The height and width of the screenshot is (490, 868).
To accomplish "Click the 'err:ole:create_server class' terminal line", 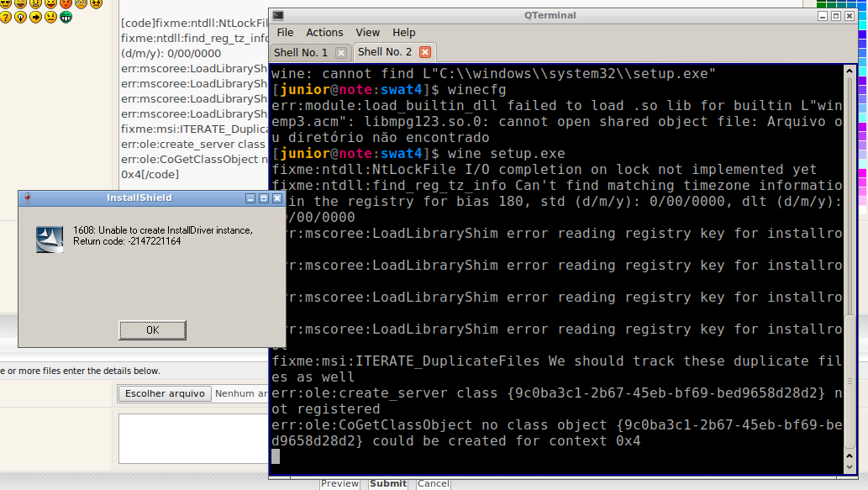I will [557, 401].
